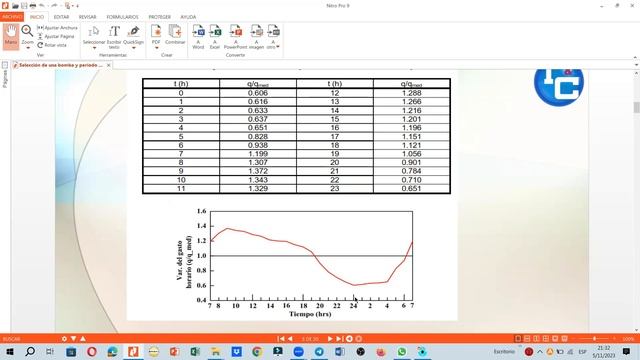This screenshot has height=360, width=640.
Task: Go to next page button
Action: [x=330, y=339]
